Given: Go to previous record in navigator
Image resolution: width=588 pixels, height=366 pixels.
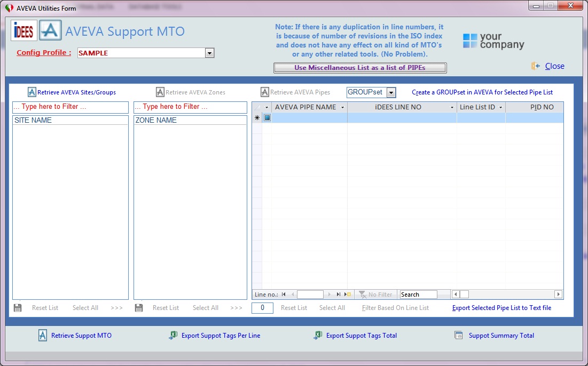Looking at the screenshot, I should [x=293, y=295].
